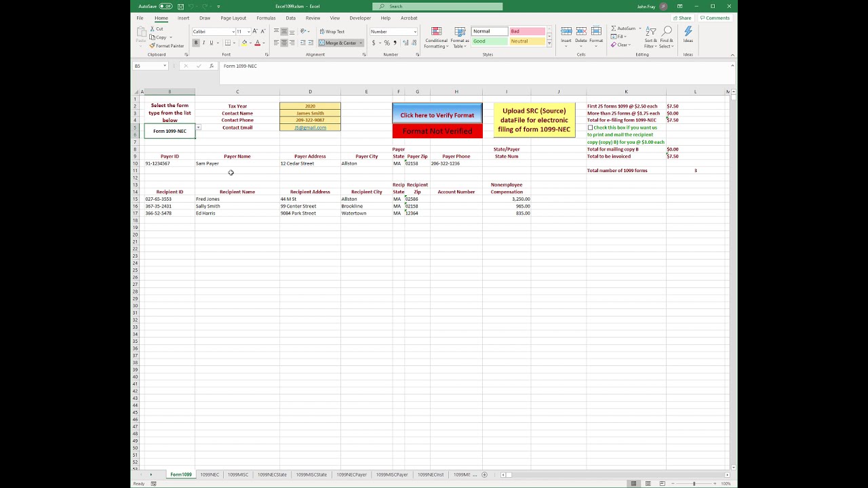Click the Format Painter brush

152,46
